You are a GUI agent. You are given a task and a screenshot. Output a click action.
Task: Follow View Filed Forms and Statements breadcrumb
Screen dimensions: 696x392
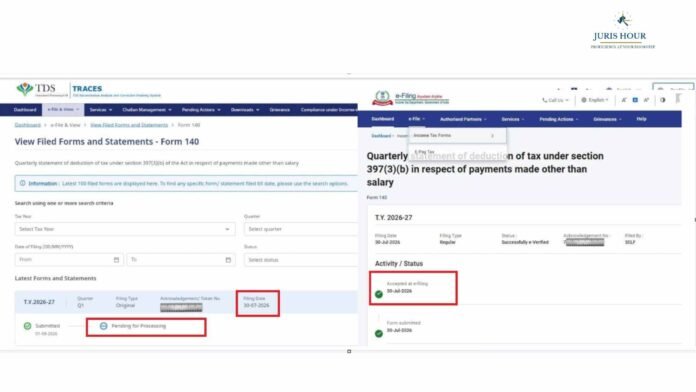(x=129, y=125)
